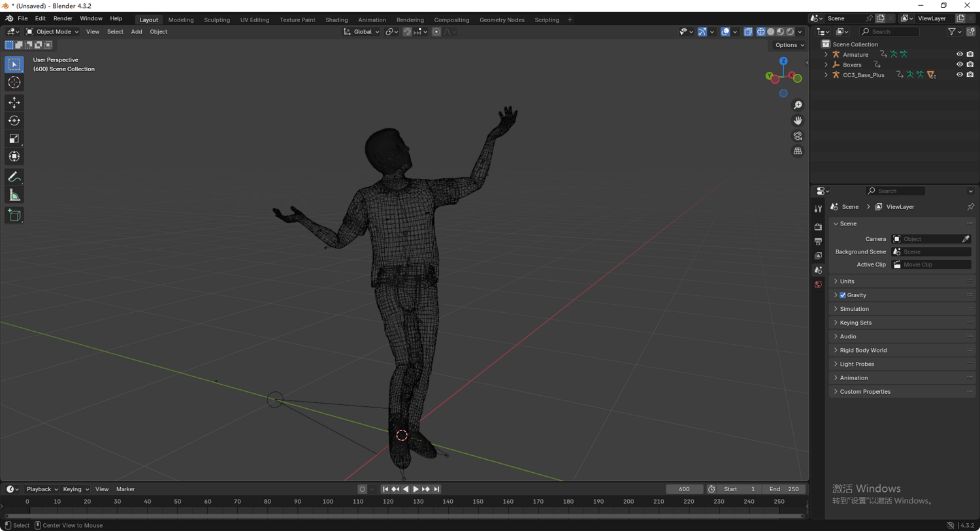Viewport: 980px width, 531px height.
Task: Click the End frame field
Action: pos(785,489)
